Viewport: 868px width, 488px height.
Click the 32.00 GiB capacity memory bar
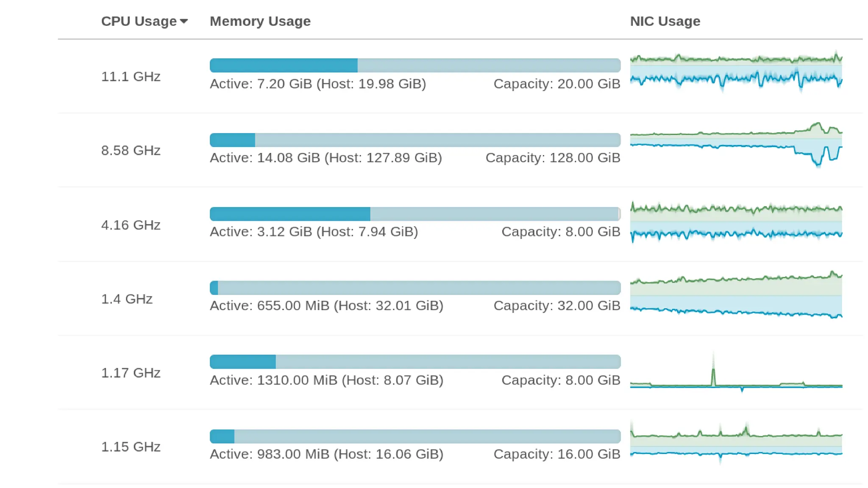coord(415,288)
